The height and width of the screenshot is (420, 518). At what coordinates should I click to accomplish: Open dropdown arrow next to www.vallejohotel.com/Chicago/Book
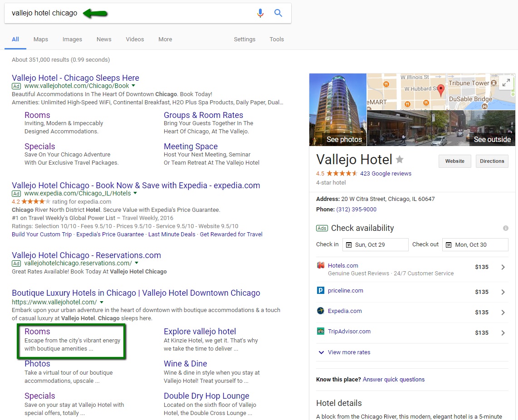pyautogui.click(x=133, y=86)
